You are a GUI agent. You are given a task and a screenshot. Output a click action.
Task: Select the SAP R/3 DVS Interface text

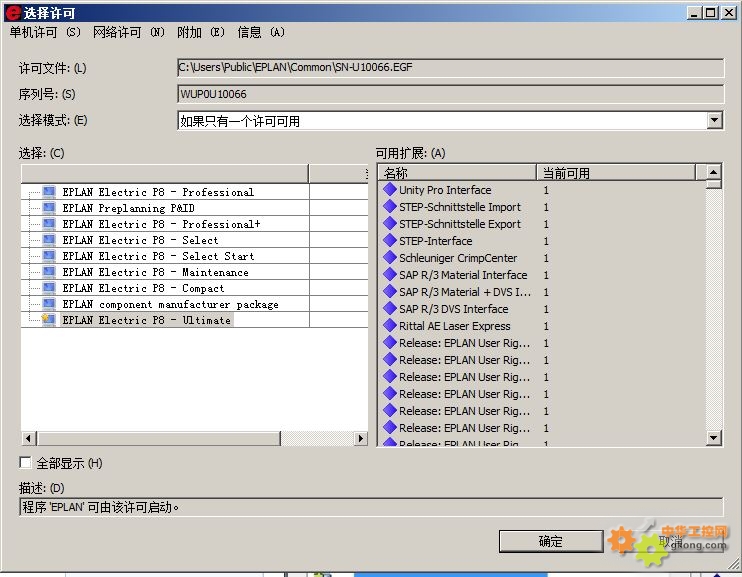pyautogui.click(x=454, y=309)
